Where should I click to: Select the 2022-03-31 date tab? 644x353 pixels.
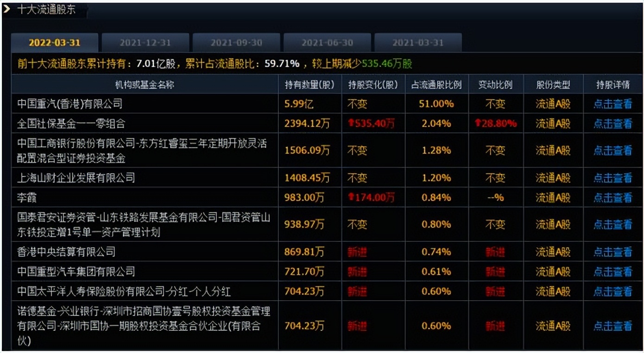pyautogui.click(x=55, y=43)
